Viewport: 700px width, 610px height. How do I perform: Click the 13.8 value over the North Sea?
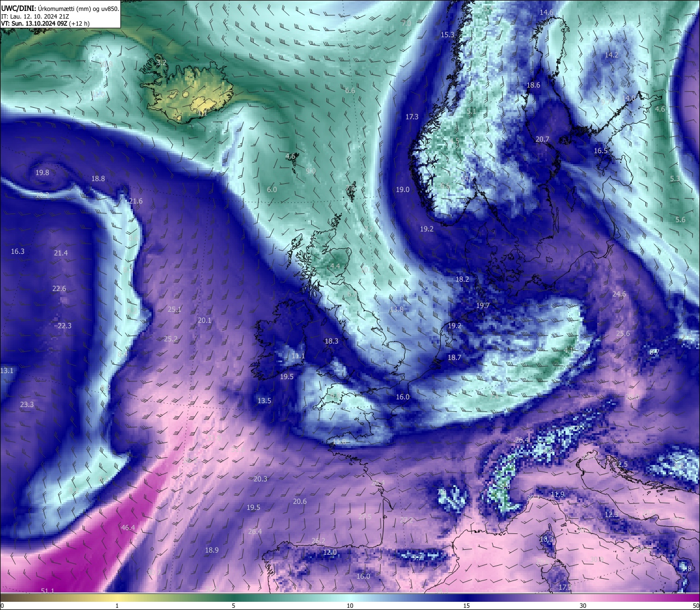pos(396,310)
